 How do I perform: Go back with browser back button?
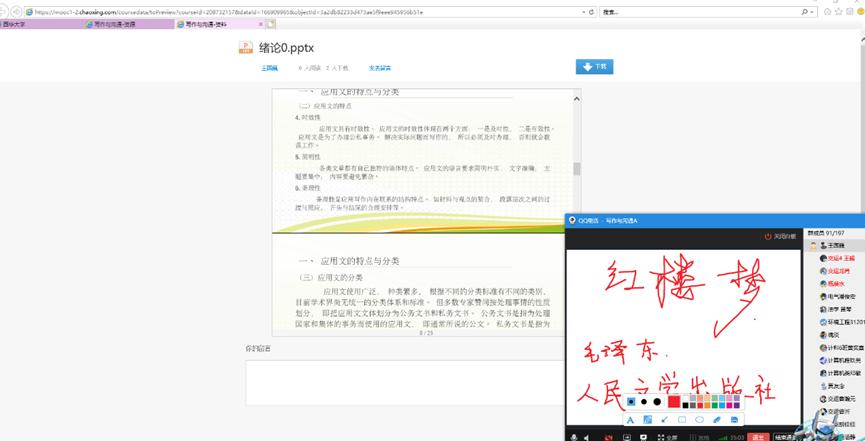coord(3,12)
